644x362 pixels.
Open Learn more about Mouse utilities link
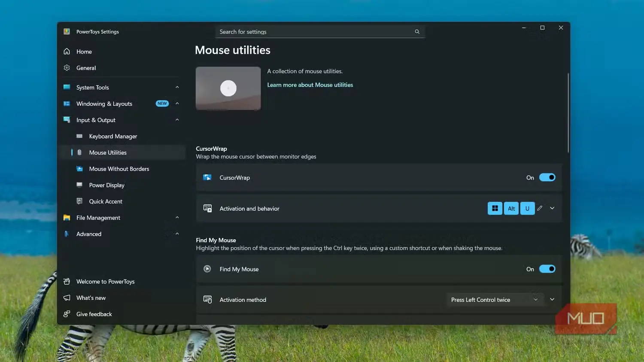pos(310,85)
